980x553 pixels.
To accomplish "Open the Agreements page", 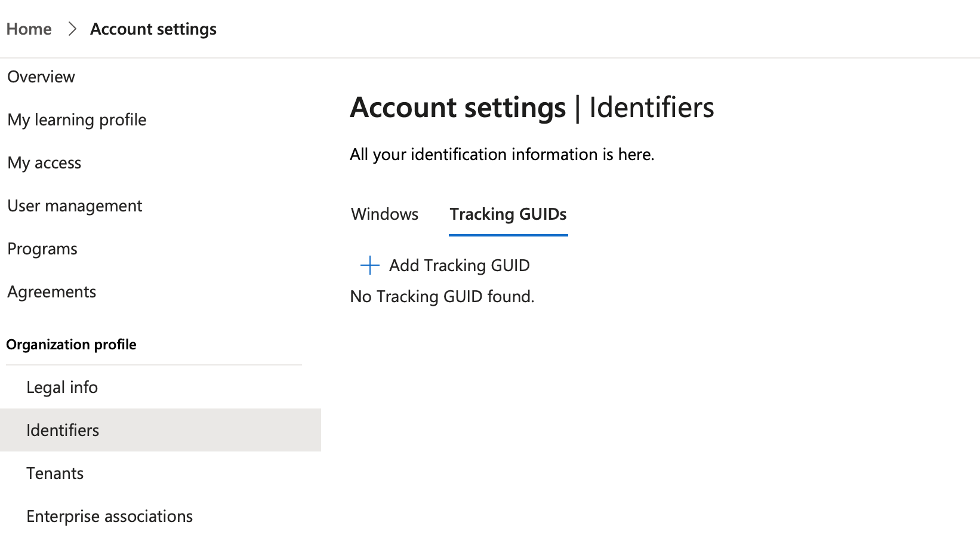I will 52,292.
